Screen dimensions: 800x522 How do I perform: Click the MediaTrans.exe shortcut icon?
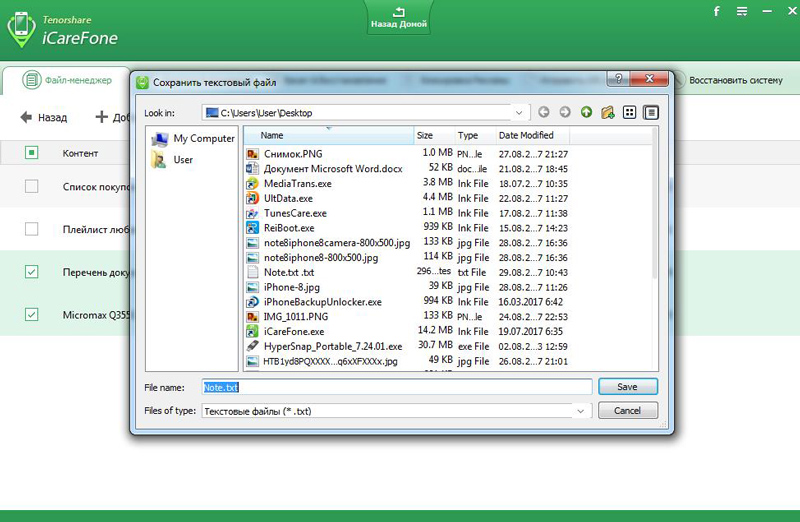(x=253, y=183)
